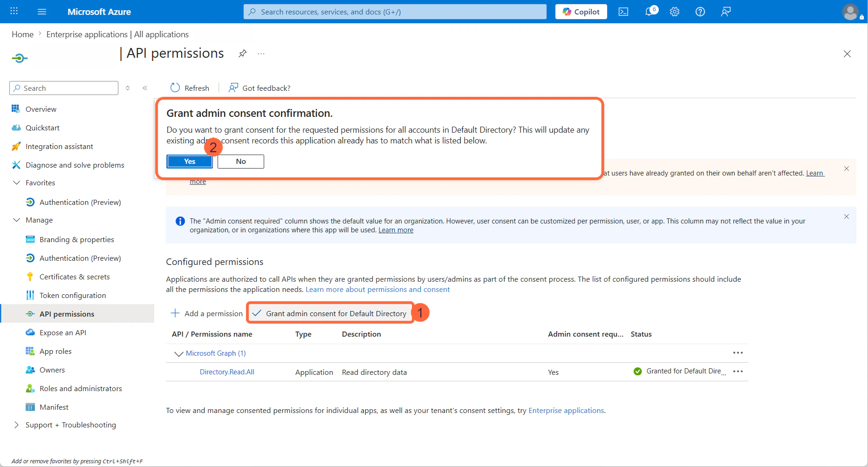Toggle expand/collapse all menu groups arrows
Viewport: 868px width, 467px height.
pyautogui.click(x=128, y=88)
